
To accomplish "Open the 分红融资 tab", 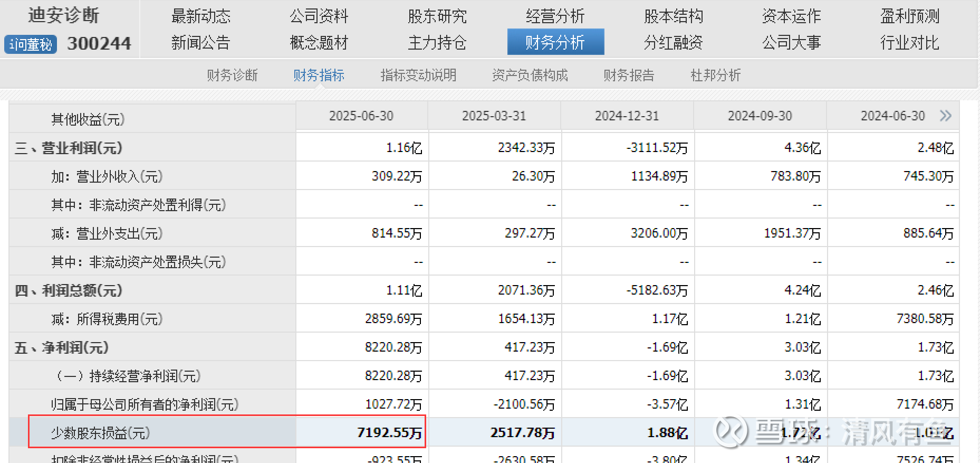I will (673, 42).
